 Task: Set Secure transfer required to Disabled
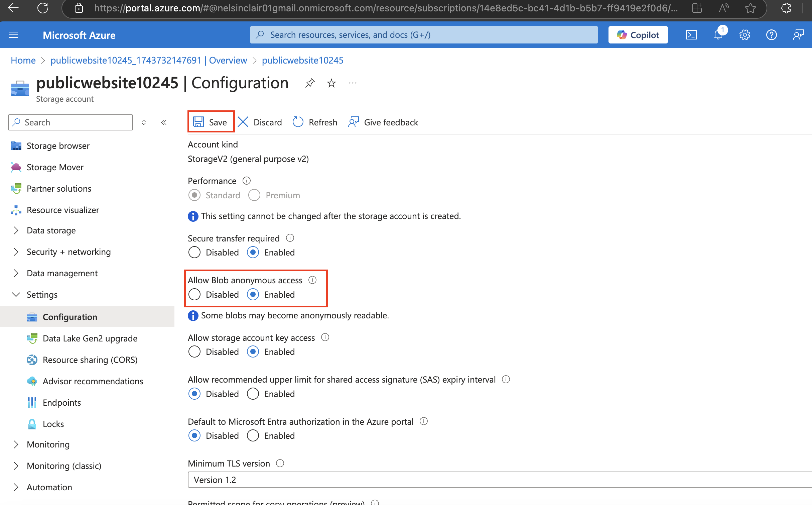[x=194, y=252]
